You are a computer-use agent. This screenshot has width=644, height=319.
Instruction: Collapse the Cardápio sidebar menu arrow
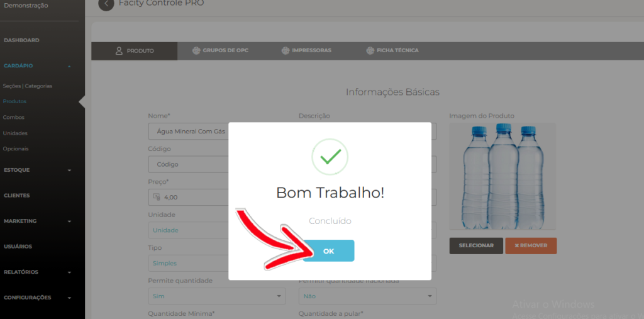(x=69, y=66)
